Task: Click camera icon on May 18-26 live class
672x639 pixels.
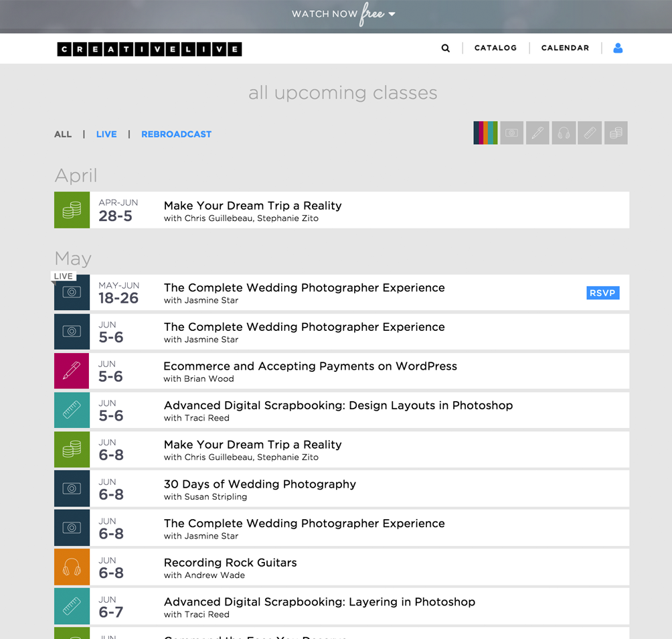Action: click(72, 293)
